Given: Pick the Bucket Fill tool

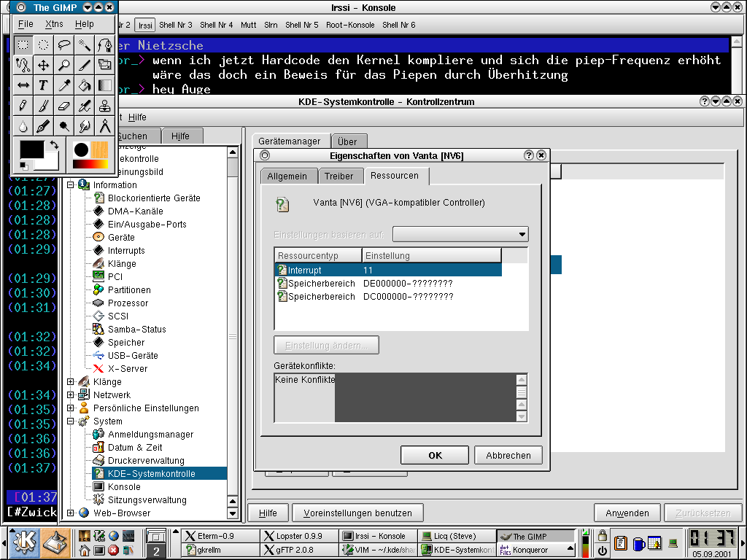Looking at the screenshot, I should (85, 85).
